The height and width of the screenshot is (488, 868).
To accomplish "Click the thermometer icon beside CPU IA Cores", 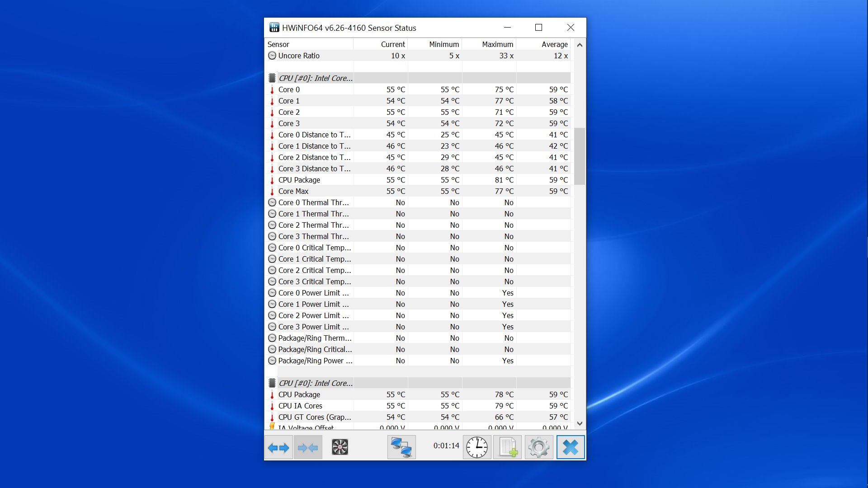I will pyautogui.click(x=272, y=406).
